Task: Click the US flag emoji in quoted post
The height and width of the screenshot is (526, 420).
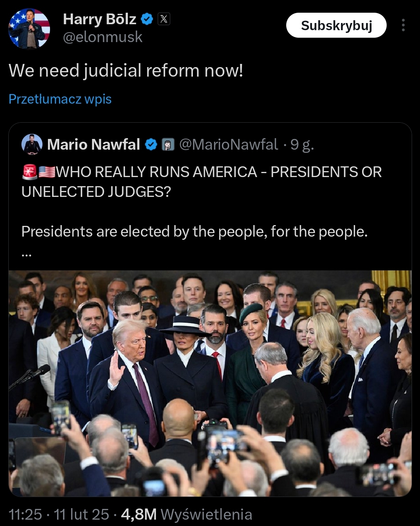Action: pyautogui.click(x=47, y=172)
